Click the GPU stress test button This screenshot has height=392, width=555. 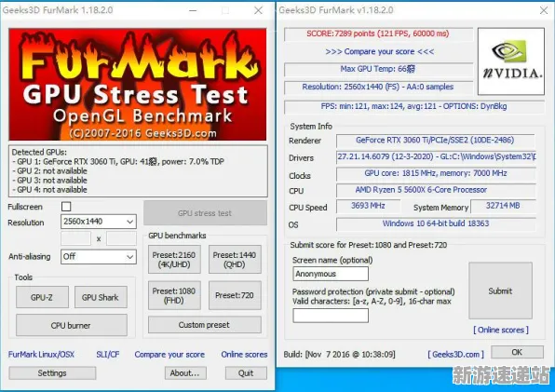205,213
